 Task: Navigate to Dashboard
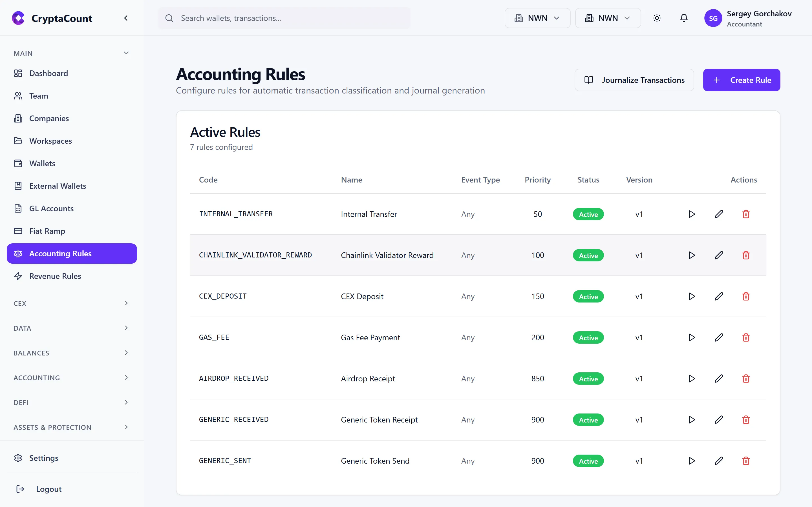coord(48,73)
